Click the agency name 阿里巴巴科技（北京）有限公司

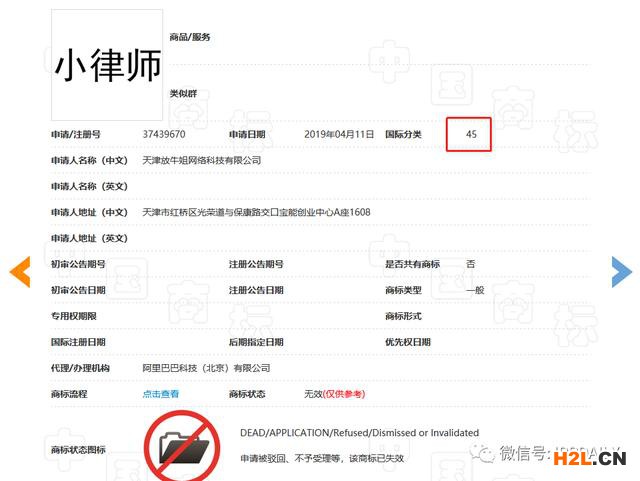pyautogui.click(x=206, y=368)
